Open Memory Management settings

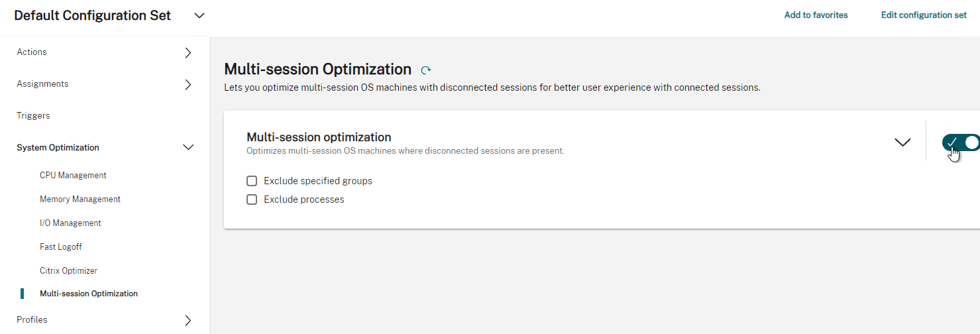(x=80, y=199)
